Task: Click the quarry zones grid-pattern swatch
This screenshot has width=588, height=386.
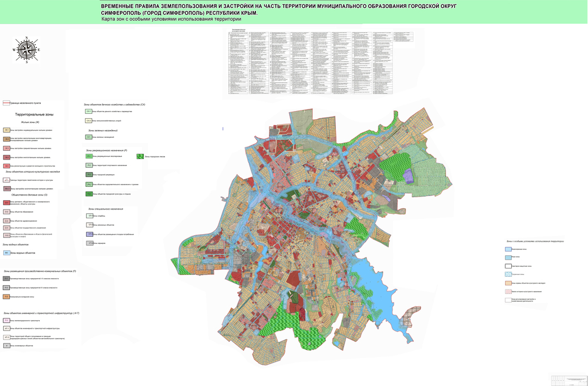Action: point(89,243)
